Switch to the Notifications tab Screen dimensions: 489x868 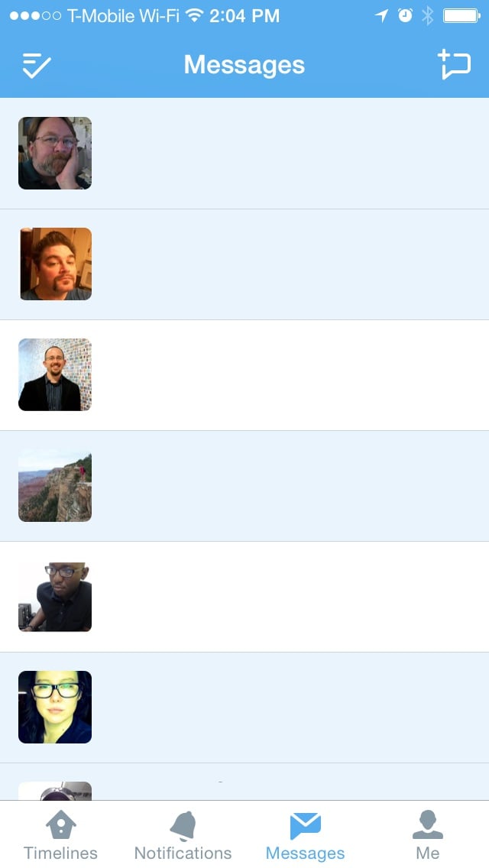(x=183, y=834)
